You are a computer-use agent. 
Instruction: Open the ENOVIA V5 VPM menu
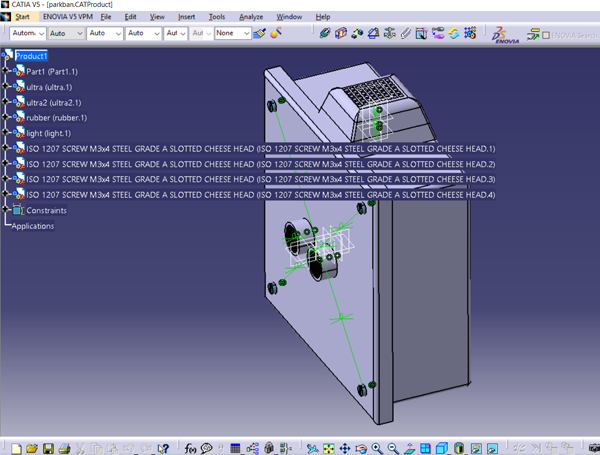(66, 17)
